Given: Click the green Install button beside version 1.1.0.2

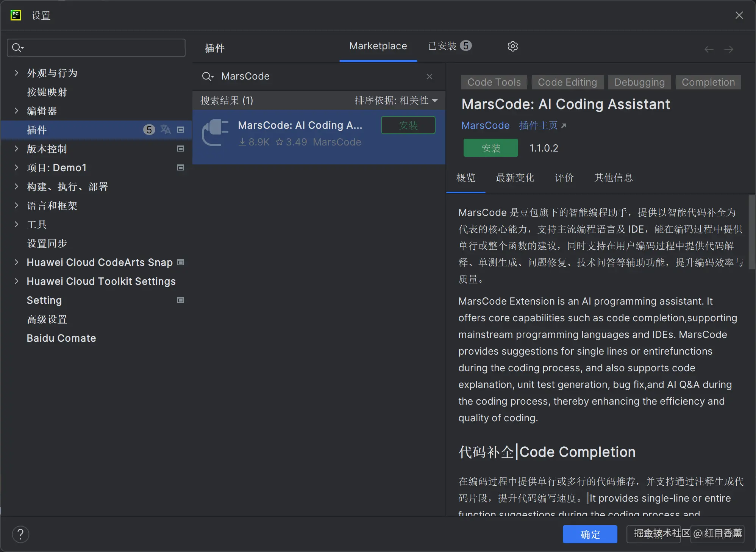Looking at the screenshot, I should click(490, 148).
